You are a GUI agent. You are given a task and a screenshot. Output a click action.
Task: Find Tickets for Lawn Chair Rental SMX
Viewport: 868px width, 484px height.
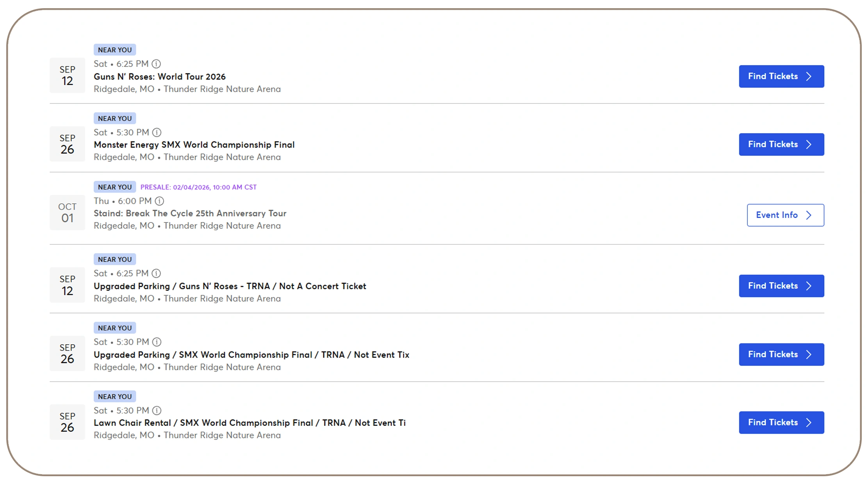(781, 422)
